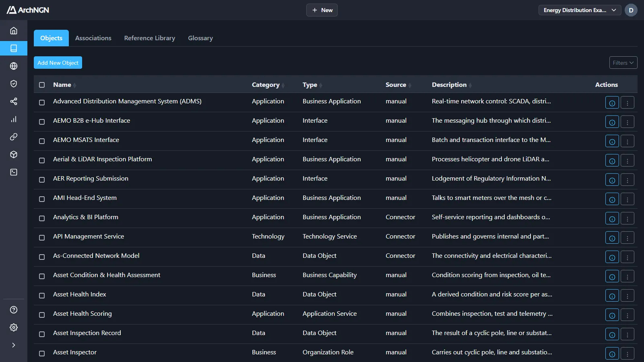Open the cube icon in sidebar
The height and width of the screenshot is (362, 644).
pyautogui.click(x=14, y=154)
